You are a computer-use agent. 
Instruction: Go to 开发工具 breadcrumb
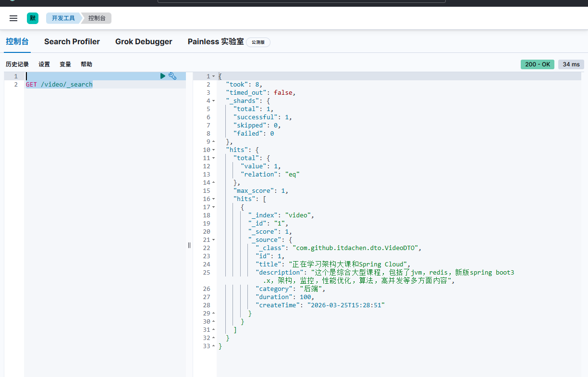pyautogui.click(x=63, y=18)
